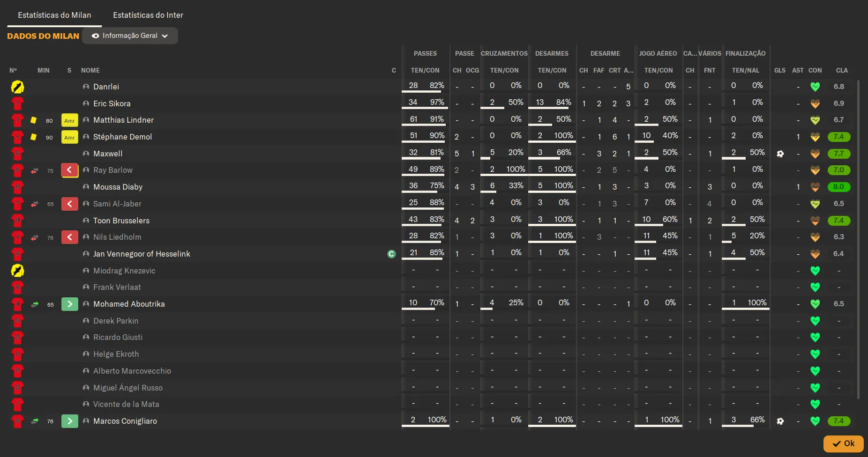Click Matthias Lindner's yellow card icon
Screen dimensions: 868x457
pos(33,120)
